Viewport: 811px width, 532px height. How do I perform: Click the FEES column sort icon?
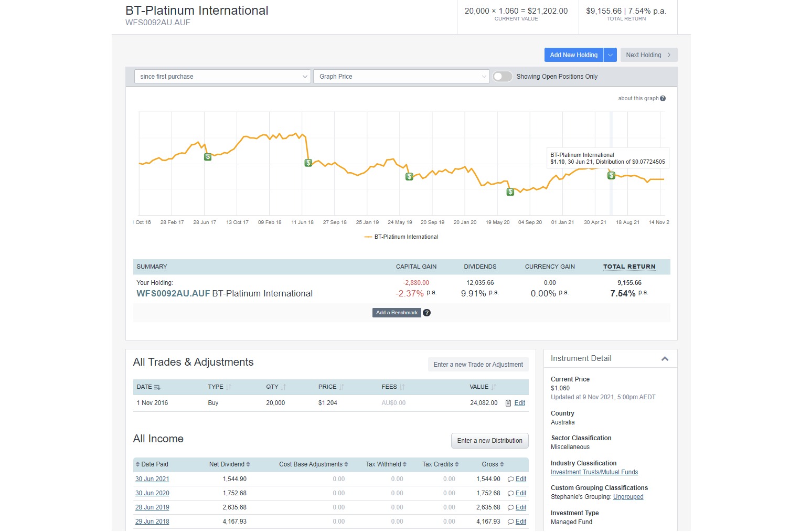402,387
